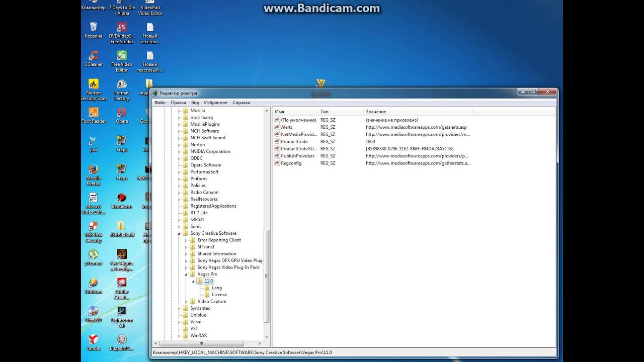Expand the NVIDIA Corporation key
Screen dimensions: 644x362
179,151
